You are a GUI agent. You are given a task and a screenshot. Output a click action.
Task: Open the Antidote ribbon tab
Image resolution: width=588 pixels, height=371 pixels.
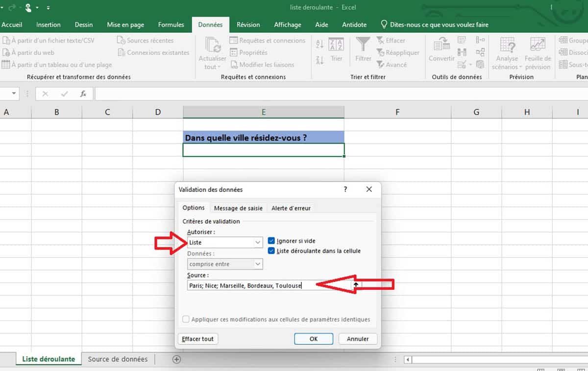354,24
